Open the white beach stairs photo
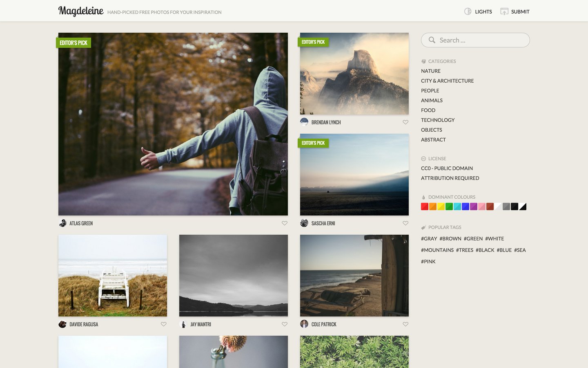Image resolution: width=588 pixels, height=368 pixels. click(113, 276)
